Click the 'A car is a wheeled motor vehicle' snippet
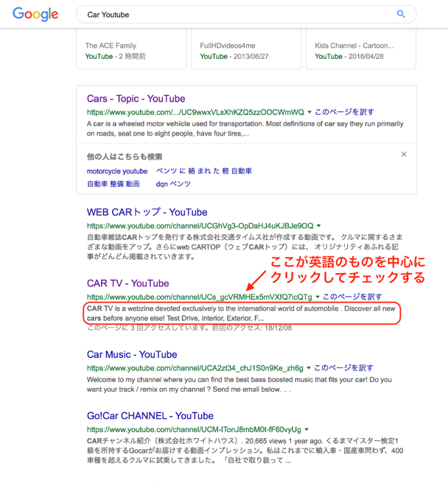 245,129
